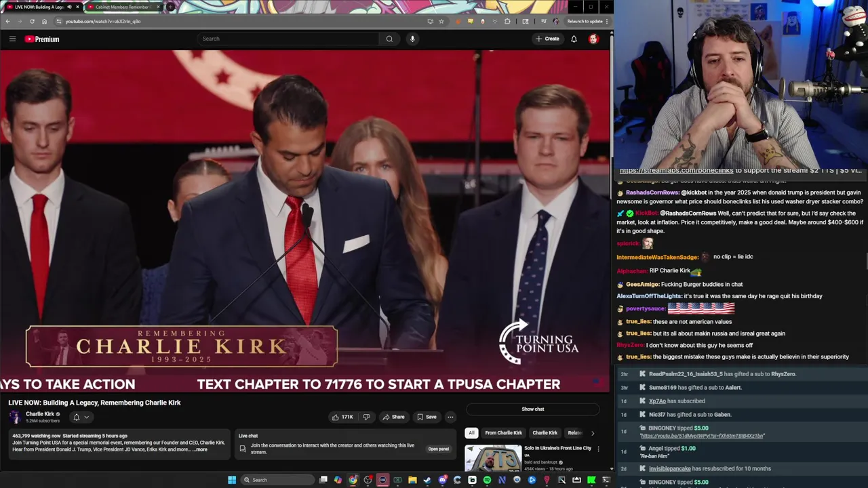Open the Solo In Ukraine's Front Line City thumbnail
The image size is (868, 488).
493,458
